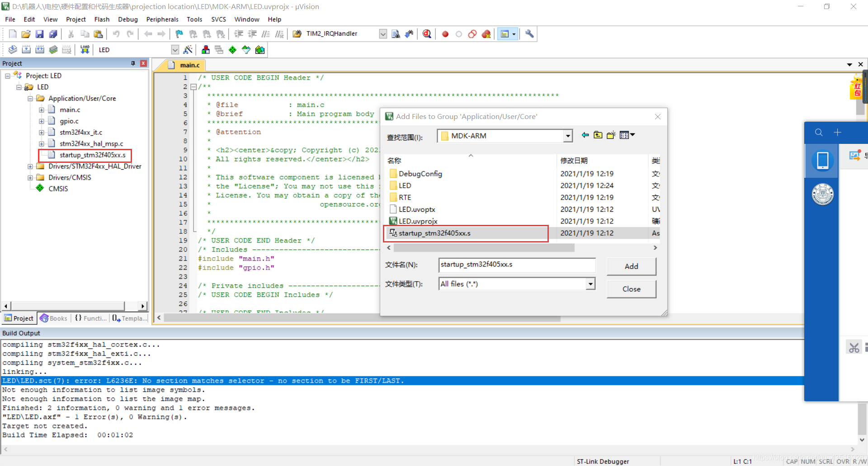Select stm32f4xx_it.c in project tree

coord(81,132)
